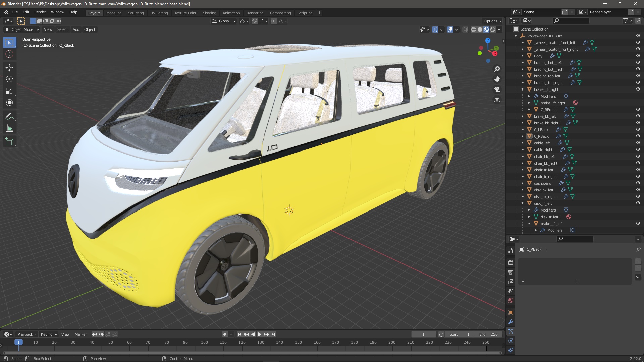The image size is (644, 362).
Task: Jump to timeline end frame
Action: point(273,334)
